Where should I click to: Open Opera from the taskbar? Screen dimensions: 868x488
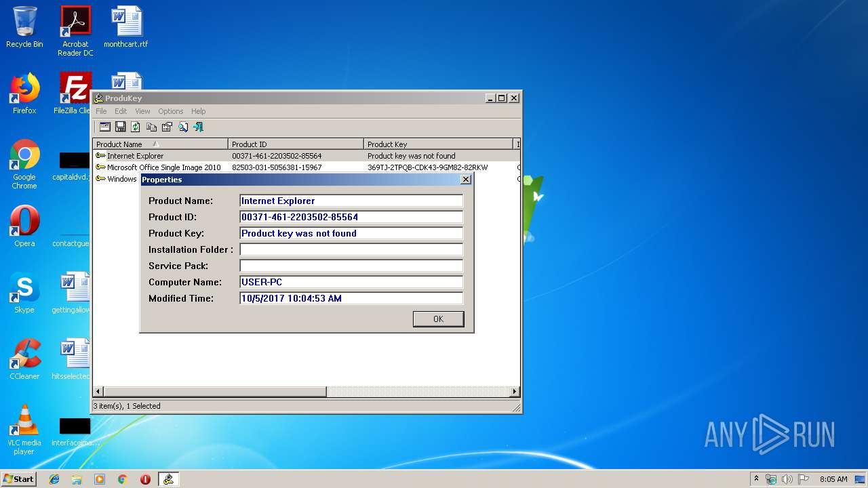tap(145, 479)
